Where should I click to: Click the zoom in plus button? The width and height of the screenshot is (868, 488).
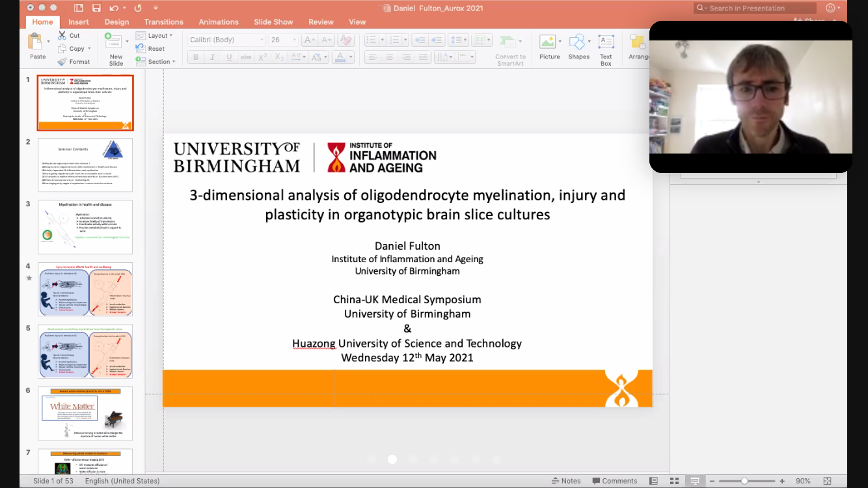point(782,481)
